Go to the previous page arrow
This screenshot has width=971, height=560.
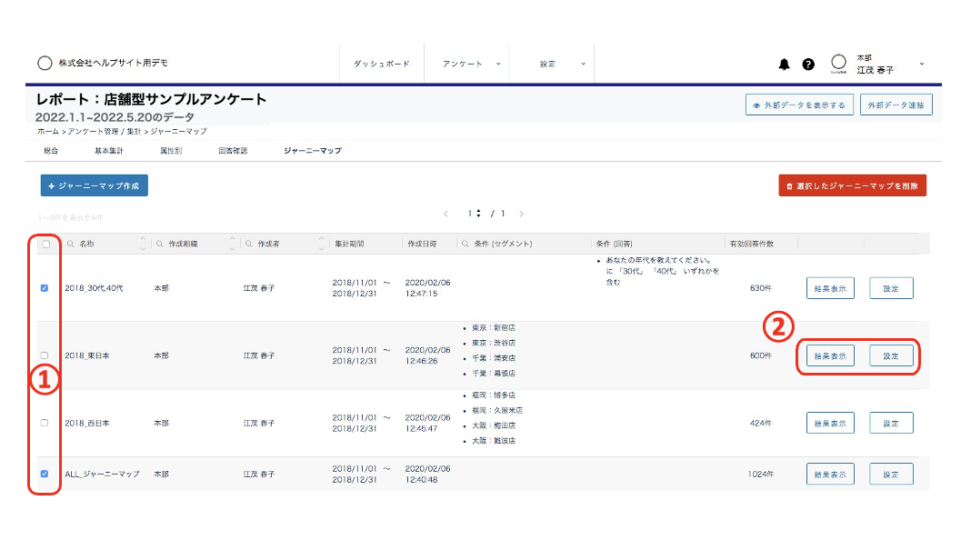[445, 214]
